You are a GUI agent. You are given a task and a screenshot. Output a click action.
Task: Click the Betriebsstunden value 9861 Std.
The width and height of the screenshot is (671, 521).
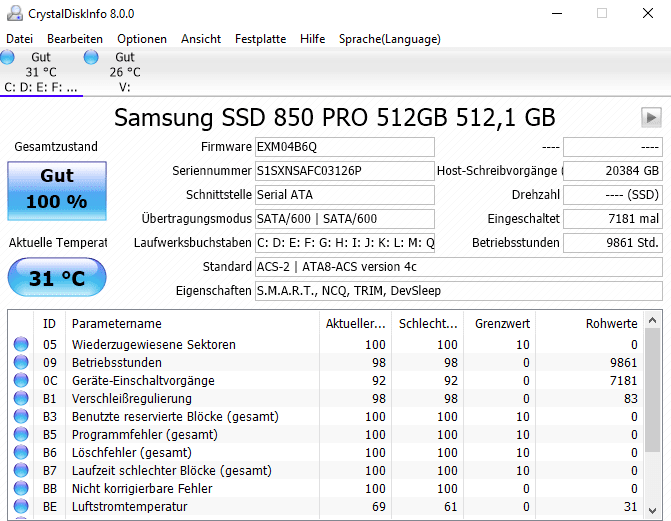point(613,243)
